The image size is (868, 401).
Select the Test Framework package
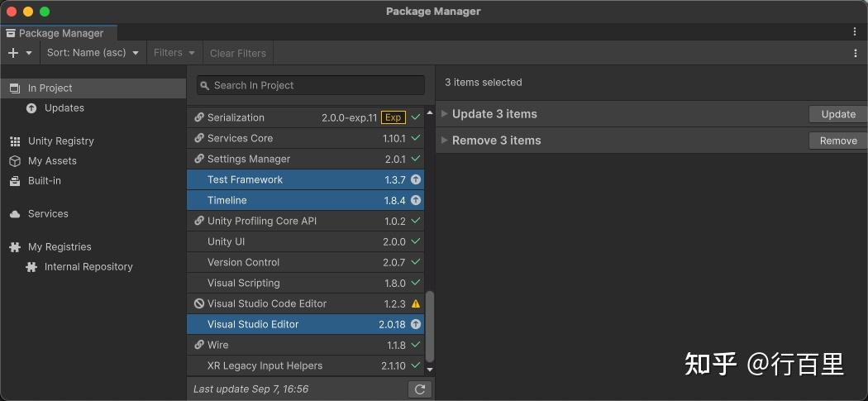pyautogui.click(x=306, y=179)
